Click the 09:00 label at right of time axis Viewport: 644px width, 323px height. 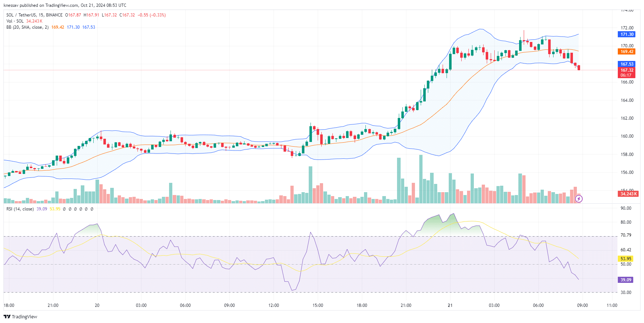[x=582, y=305]
